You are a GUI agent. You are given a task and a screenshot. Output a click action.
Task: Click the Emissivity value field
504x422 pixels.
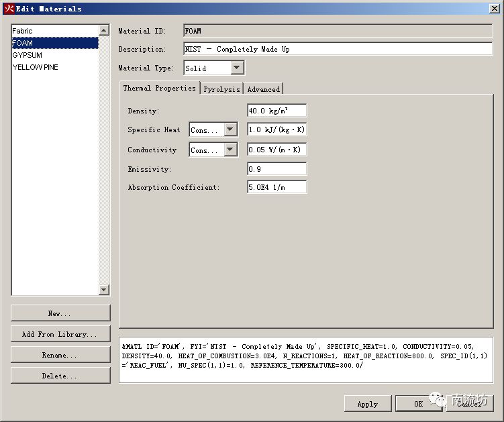coord(276,169)
